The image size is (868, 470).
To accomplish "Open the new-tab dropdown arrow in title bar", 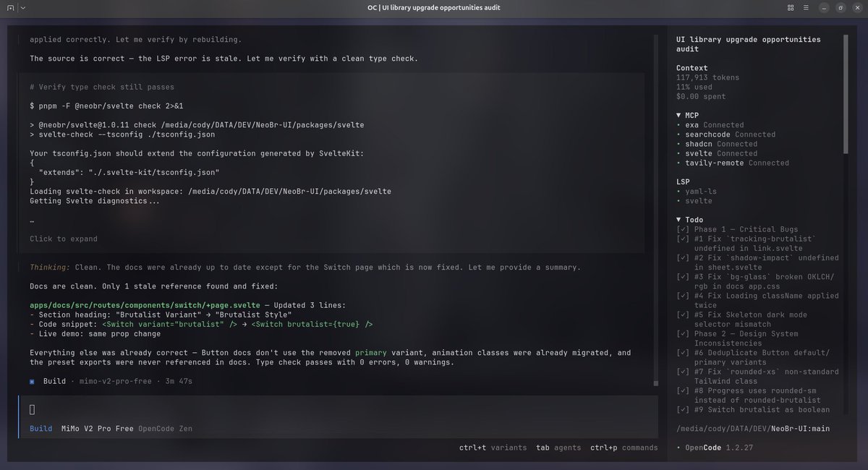I will [22, 7].
